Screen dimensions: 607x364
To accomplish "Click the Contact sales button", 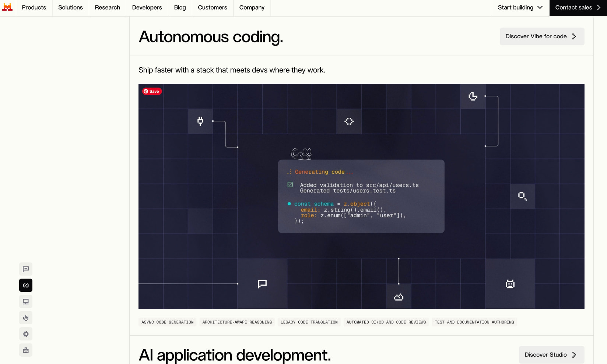I will point(578,8).
